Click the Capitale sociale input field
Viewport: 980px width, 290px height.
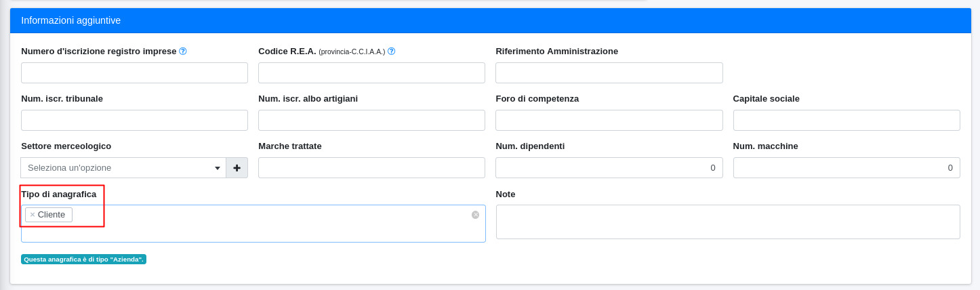(x=846, y=121)
